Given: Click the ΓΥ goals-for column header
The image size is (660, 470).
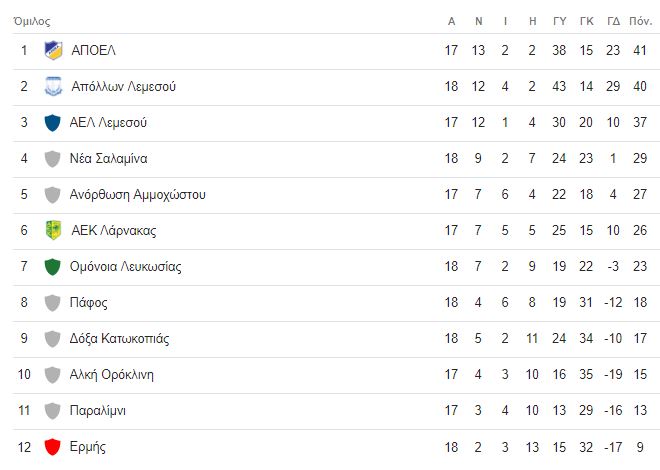Looking at the screenshot, I should 559,21.
